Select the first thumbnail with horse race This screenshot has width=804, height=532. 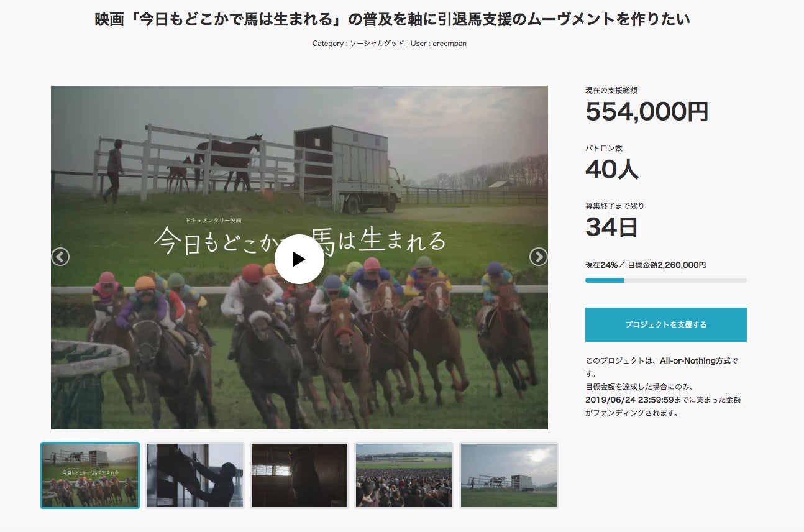point(90,475)
